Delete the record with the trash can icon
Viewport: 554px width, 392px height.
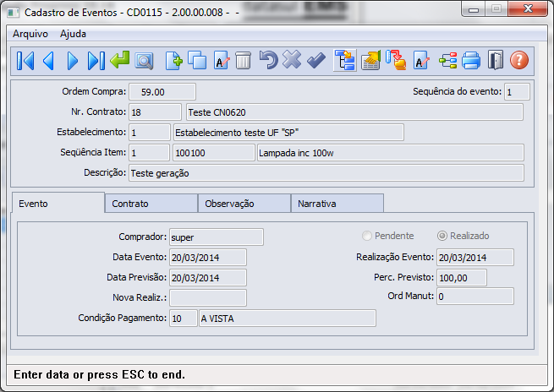243,61
